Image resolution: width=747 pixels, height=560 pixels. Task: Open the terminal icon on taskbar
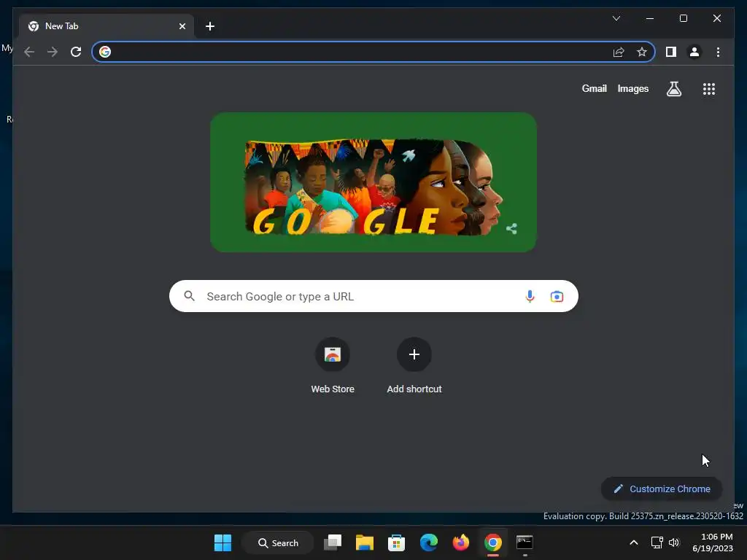coord(525,542)
